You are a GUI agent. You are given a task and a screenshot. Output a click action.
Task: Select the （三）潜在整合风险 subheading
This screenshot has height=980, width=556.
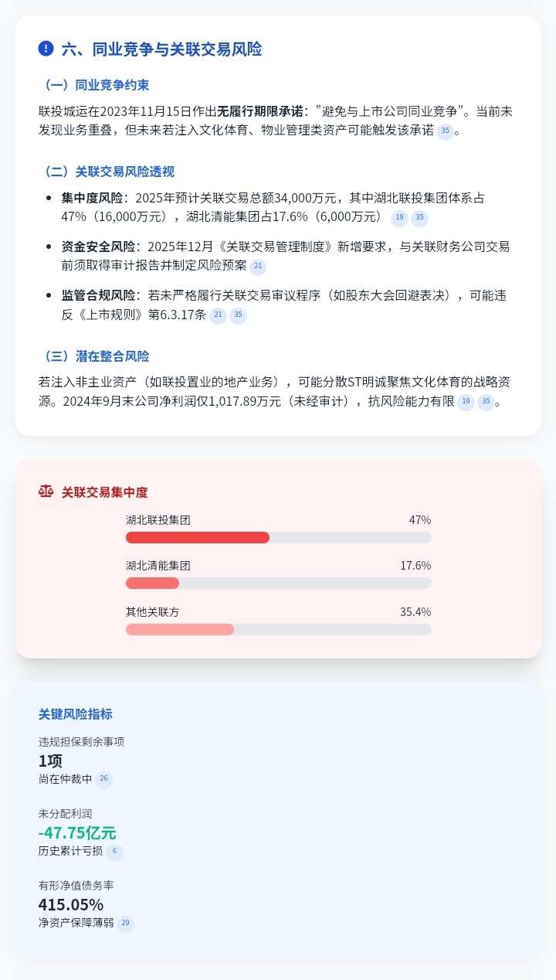coord(93,356)
